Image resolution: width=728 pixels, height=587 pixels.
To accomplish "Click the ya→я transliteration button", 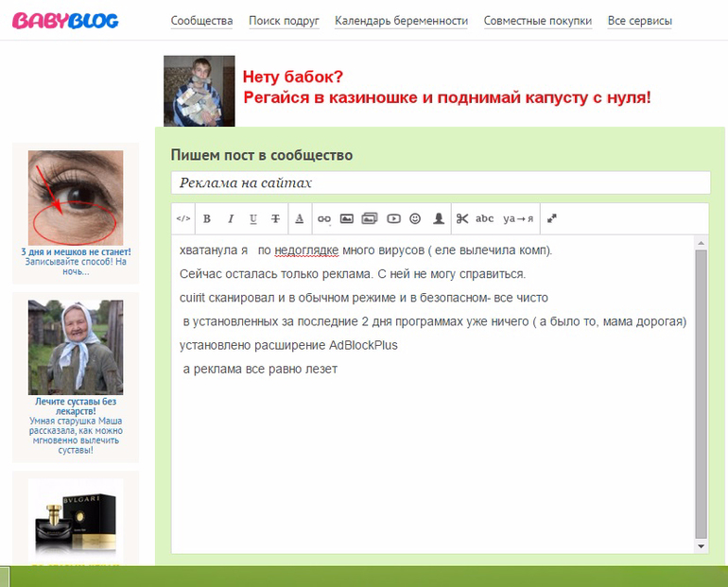I will pyautogui.click(x=518, y=218).
